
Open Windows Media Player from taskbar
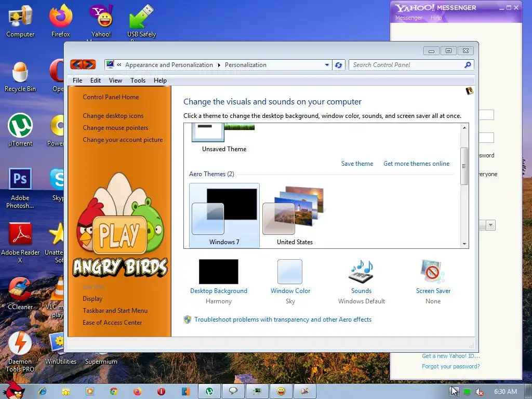coord(90,391)
